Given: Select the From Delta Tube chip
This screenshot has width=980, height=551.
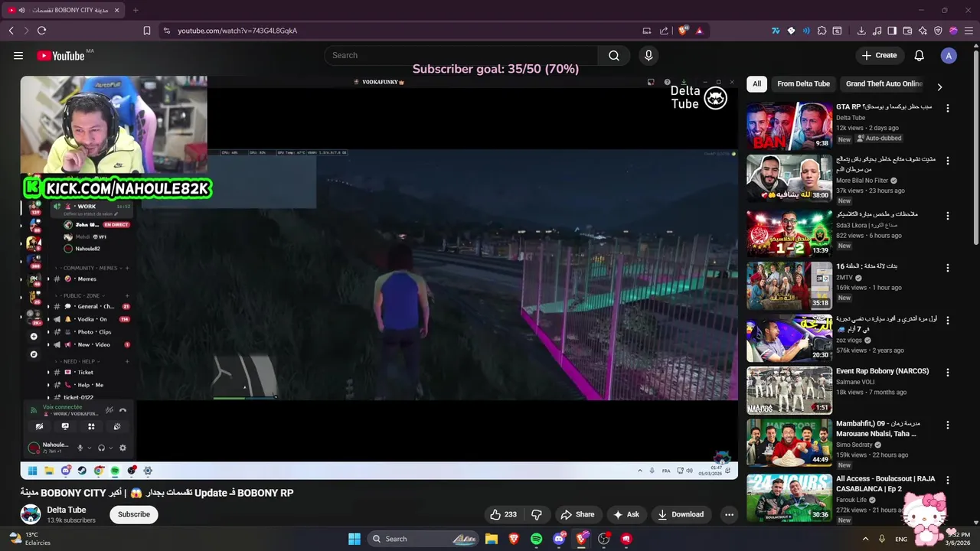Looking at the screenshot, I should pos(803,83).
